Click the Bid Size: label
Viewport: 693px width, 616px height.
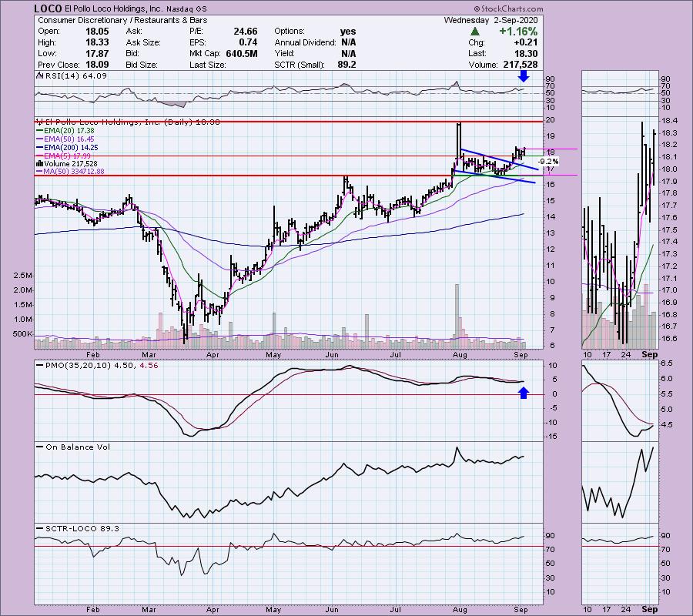[x=142, y=65]
